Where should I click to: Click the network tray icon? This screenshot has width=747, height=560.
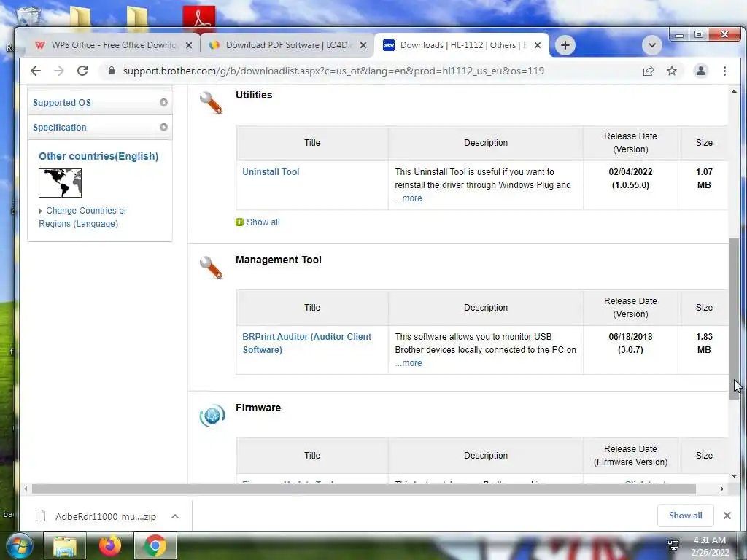(x=673, y=545)
